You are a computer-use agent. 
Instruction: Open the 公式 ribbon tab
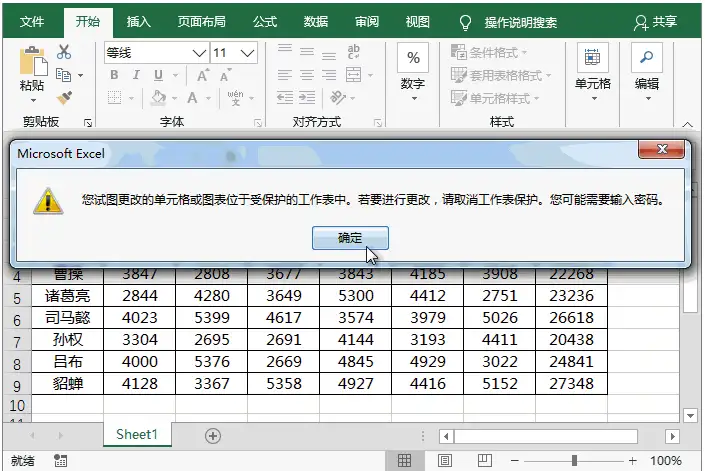(264, 22)
